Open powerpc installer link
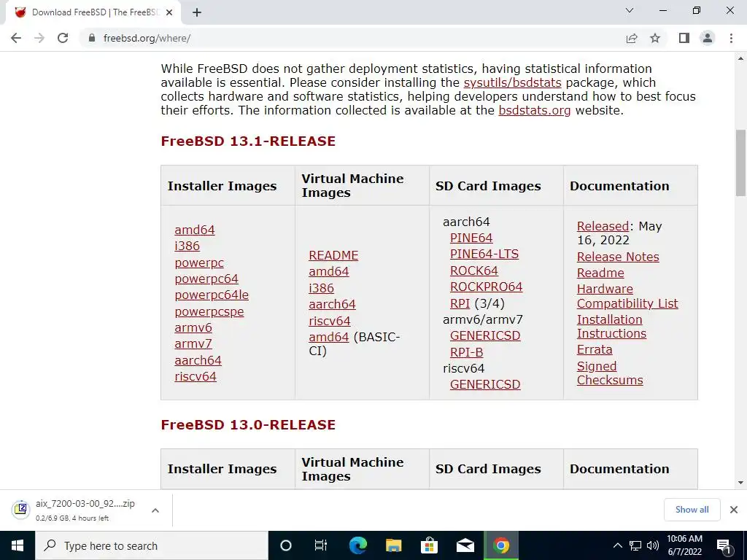747x560 pixels. [x=198, y=262]
